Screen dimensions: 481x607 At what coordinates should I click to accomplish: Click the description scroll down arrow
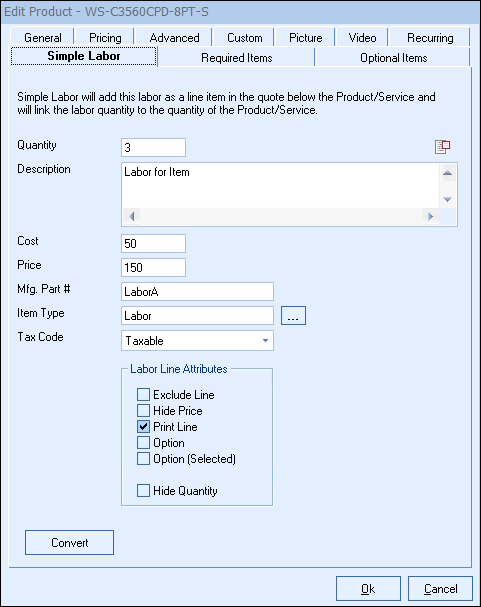click(447, 199)
